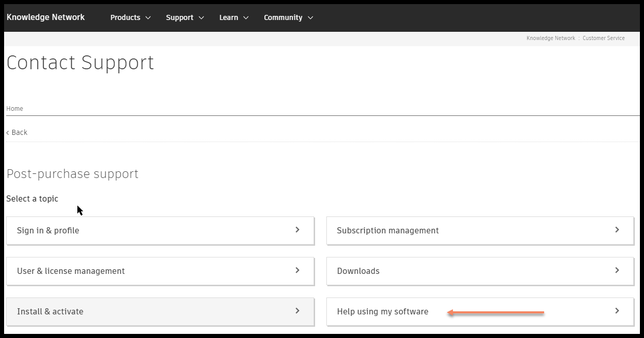644x338 pixels.
Task: Expand the Community menu
Action: coord(288,17)
